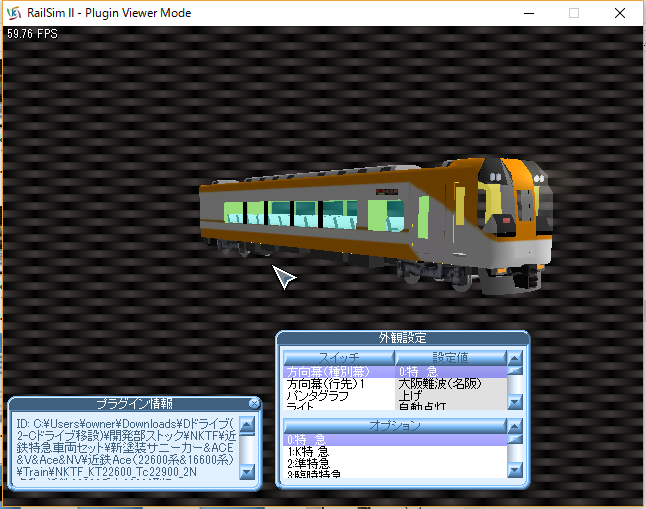This screenshot has width=646, height=509.
Task: Click scrollbar thumb in switch list
Action: (515, 371)
